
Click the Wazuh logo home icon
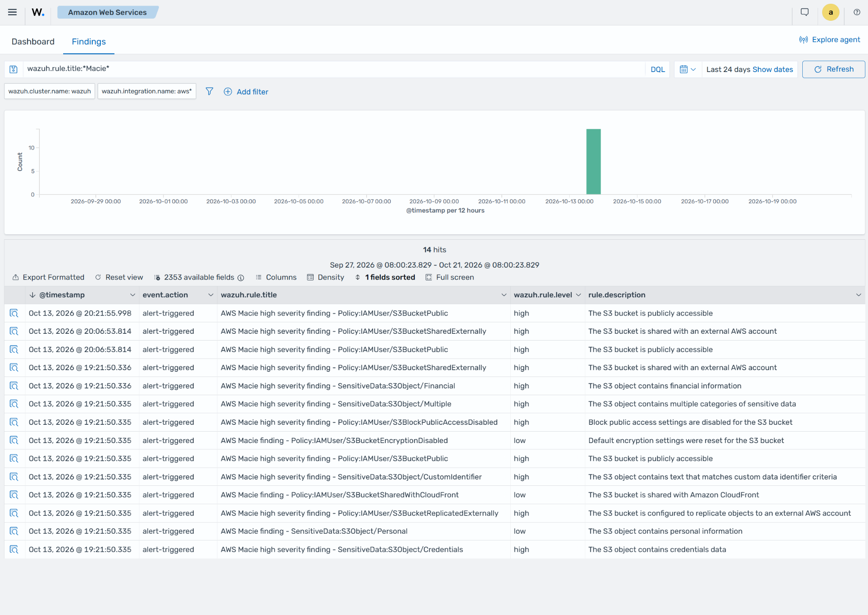point(38,12)
